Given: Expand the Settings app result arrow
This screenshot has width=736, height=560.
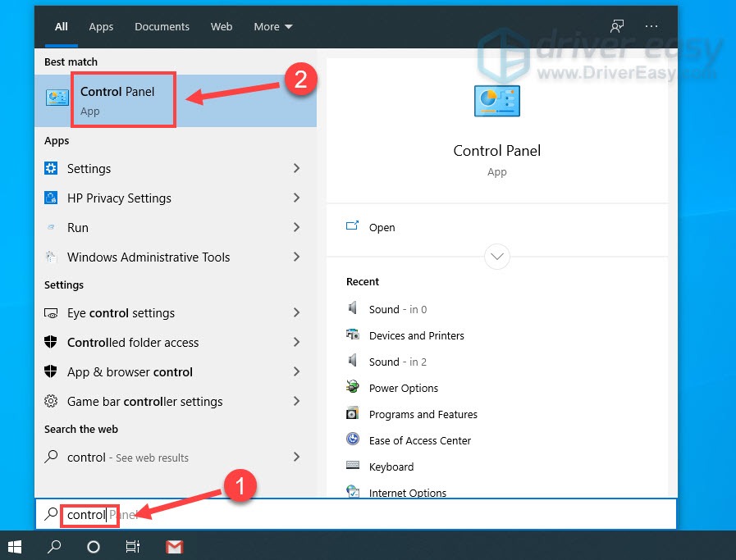Looking at the screenshot, I should pos(296,168).
